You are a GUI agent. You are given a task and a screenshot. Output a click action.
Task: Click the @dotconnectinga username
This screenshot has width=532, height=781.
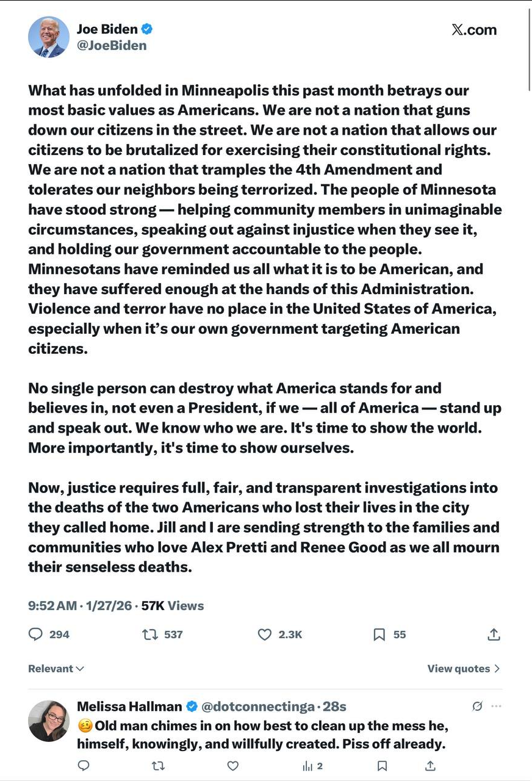click(x=256, y=707)
